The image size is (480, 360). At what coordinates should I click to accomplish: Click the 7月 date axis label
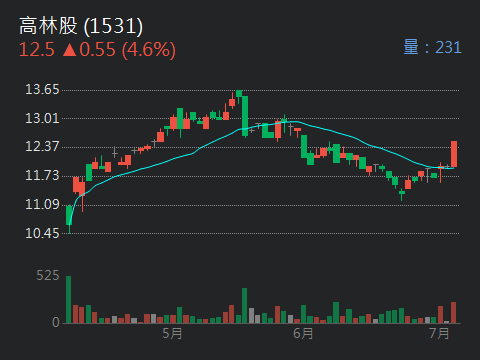(439, 333)
